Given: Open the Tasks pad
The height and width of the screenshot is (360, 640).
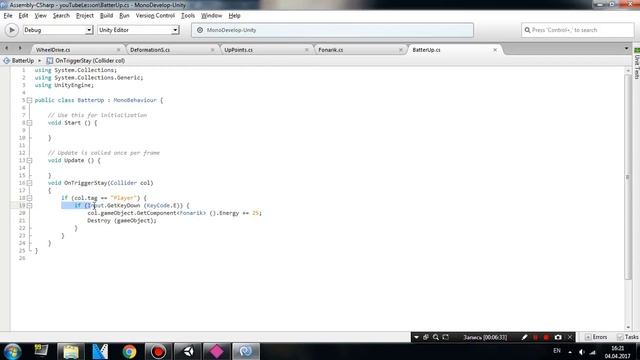Looking at the screenshot, I should click(x=628, y=337).
